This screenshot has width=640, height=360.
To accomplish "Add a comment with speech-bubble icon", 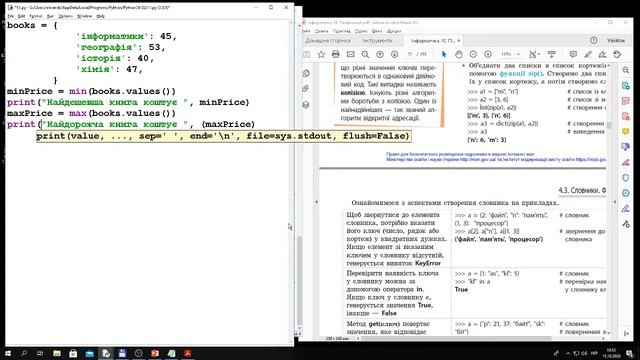I will pos(573,54).
